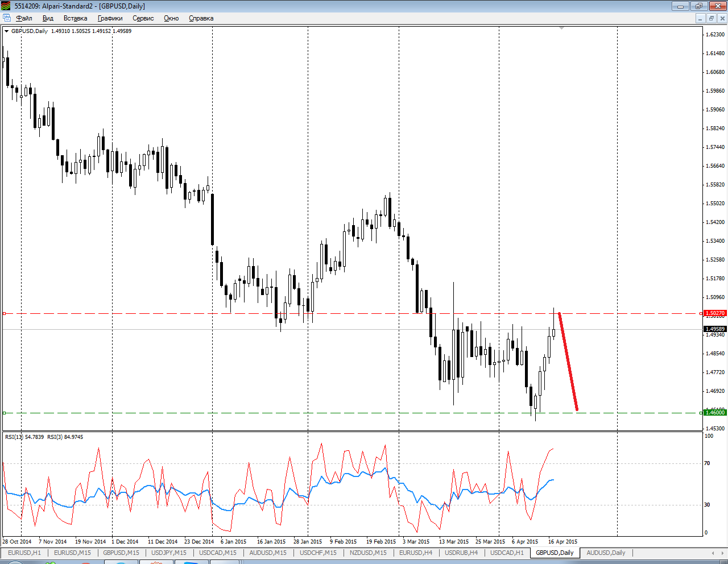The height and width of the screenshot is (564, 728).
Task: Switch to the EURUSD,H4 chart tab
Action: 416,553
